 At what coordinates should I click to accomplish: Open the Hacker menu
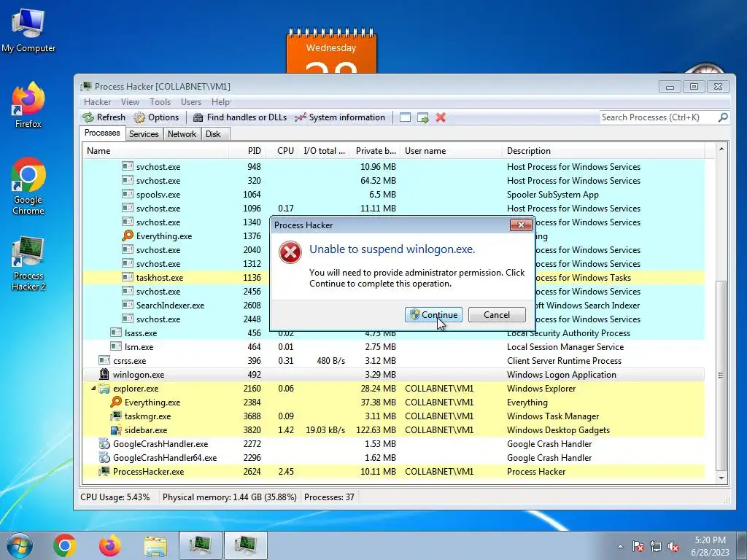coord(97,102)
